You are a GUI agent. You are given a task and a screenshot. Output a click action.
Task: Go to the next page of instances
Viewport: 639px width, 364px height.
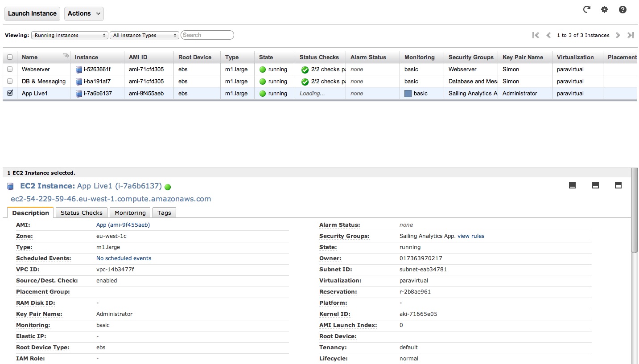(x=618, y=35)
